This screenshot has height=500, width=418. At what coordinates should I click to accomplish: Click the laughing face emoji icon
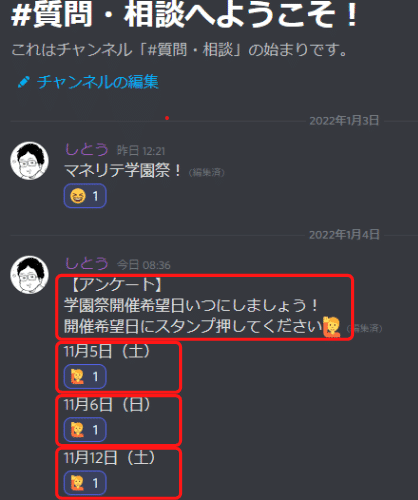tap(78, 196)
